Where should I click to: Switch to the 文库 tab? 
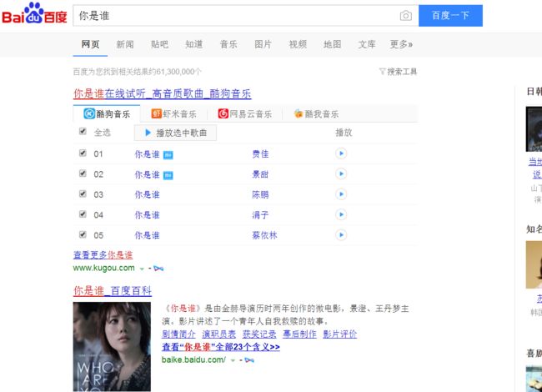367,44
